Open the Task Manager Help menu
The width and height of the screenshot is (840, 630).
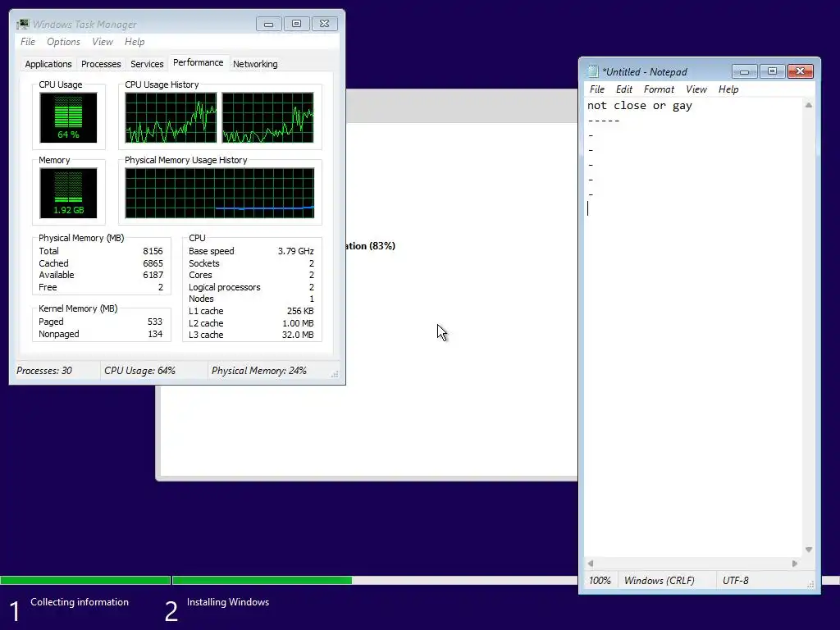(135, 42)
